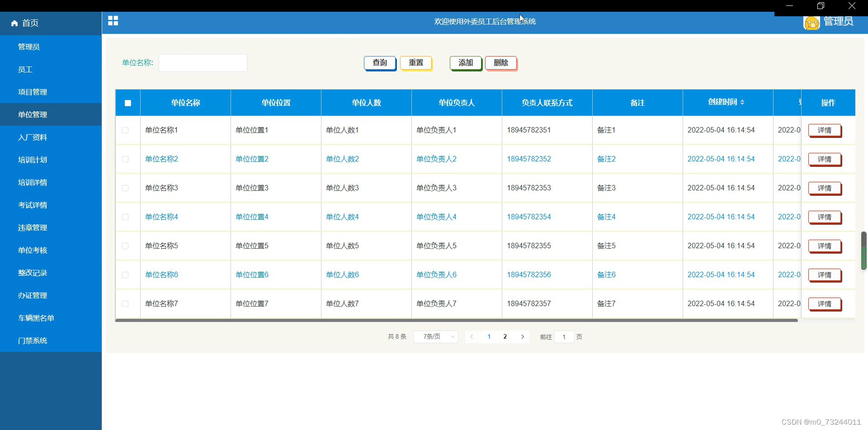Go to page 2 in pagination
The width and height of the screenshot is (868, 430).
pyautogui.click(x=505, y=337)
